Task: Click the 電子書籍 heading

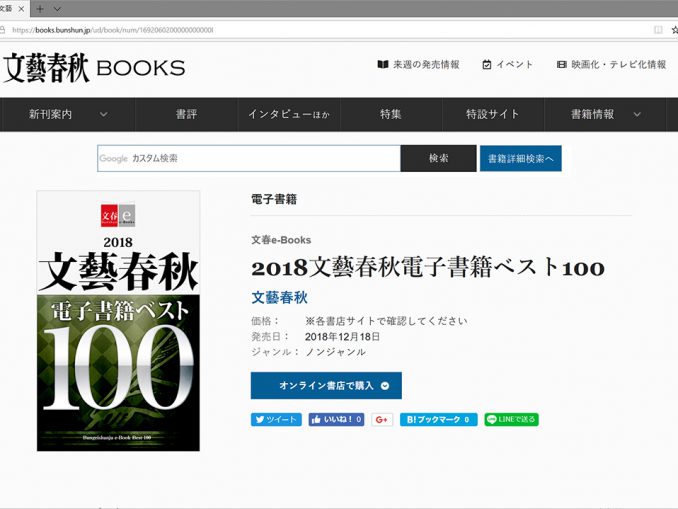Action: point(274,199)
